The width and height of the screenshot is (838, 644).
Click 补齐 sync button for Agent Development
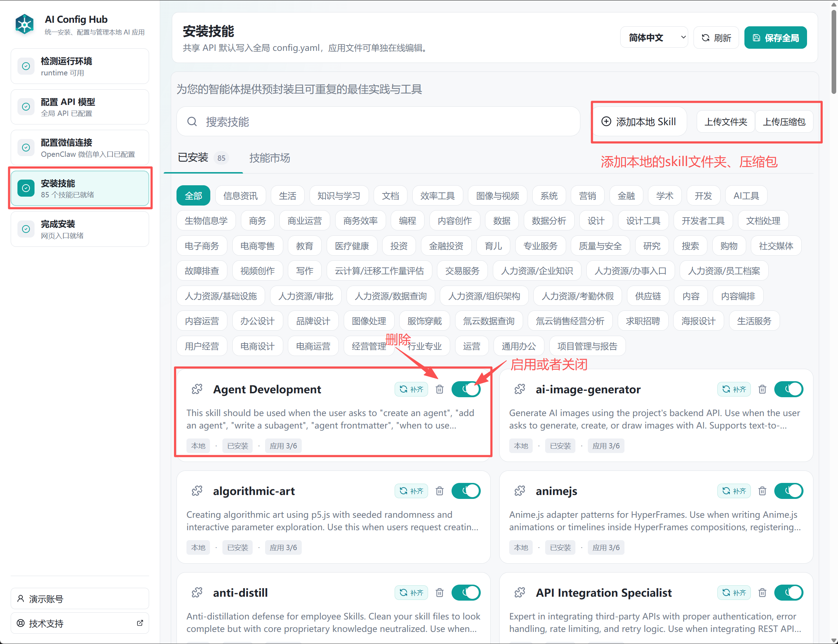point(411,389)
